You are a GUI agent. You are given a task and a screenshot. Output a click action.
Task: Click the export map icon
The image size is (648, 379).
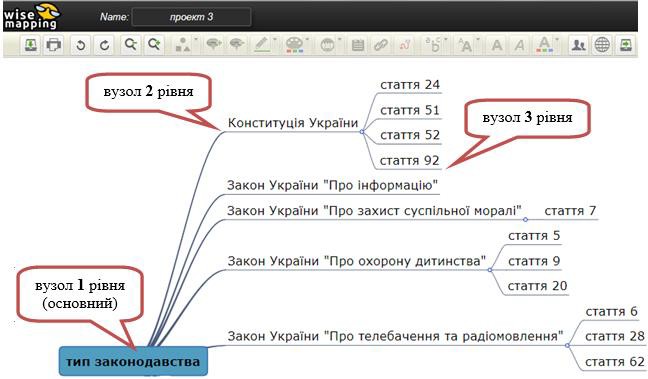click(625, 45)
